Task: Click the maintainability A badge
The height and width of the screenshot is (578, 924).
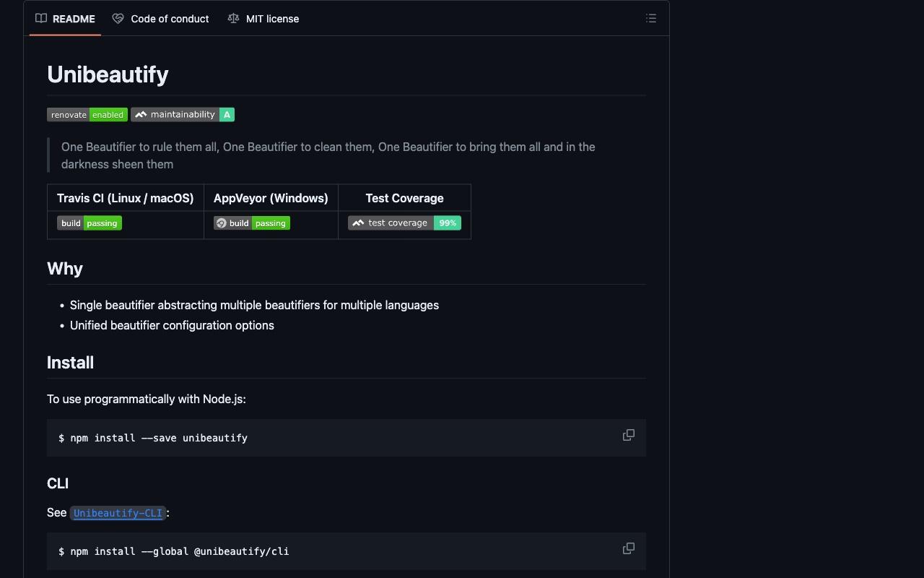Action: pos(183,115)
